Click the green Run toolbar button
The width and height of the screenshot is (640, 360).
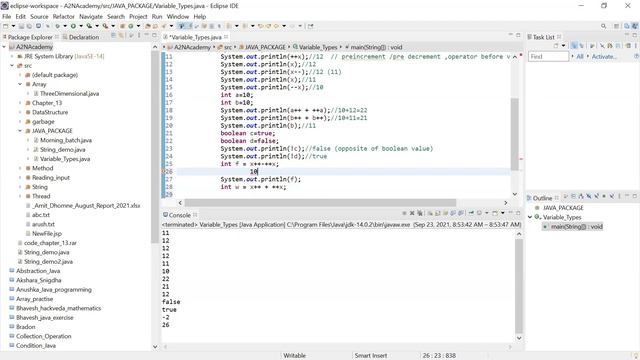click(73, 26)
